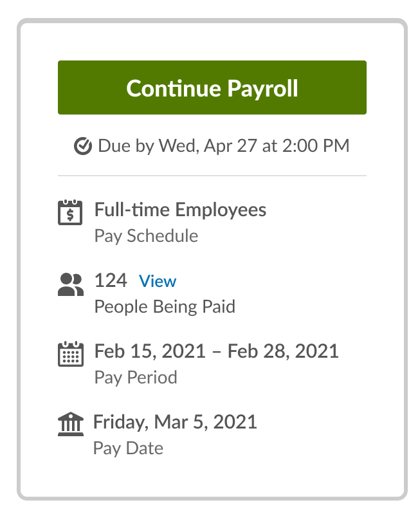The image size is (420, 516).
Task: Click the due-date checkmark circle icon
Action: 82,146
